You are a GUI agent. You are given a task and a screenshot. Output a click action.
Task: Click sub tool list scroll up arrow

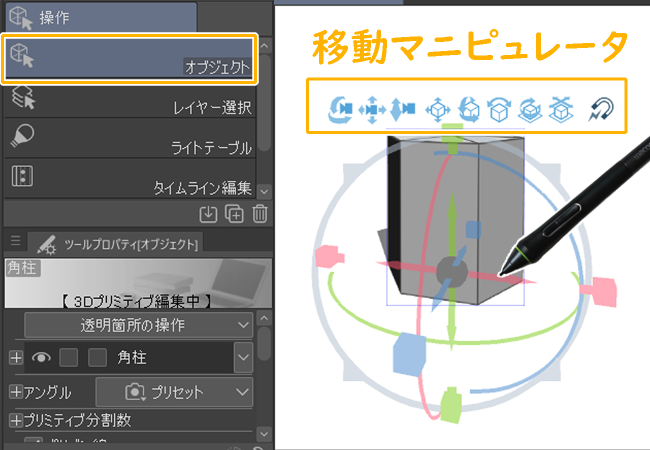pos(264,46)
